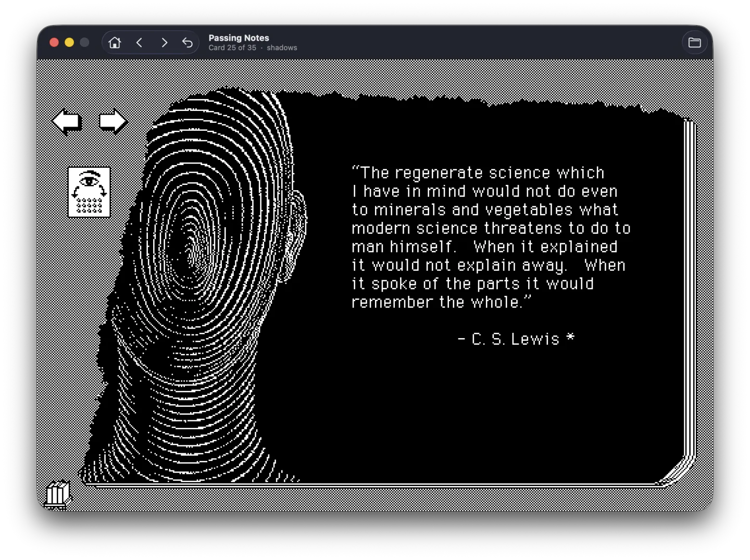The height and width of the screenshot is (560, 750).
Task: Click the books icon at bottom left
Action: pyautogui.click(x=57, y=493)
